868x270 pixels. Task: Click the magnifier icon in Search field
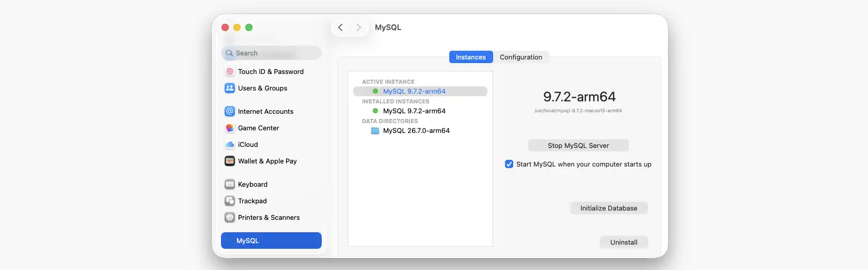point(229,53)
